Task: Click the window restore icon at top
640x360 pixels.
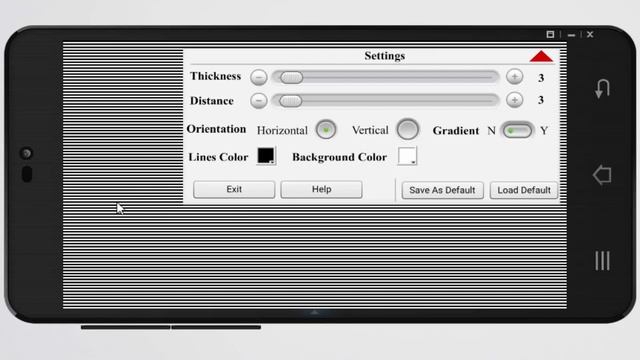Action: click(550, 35)
